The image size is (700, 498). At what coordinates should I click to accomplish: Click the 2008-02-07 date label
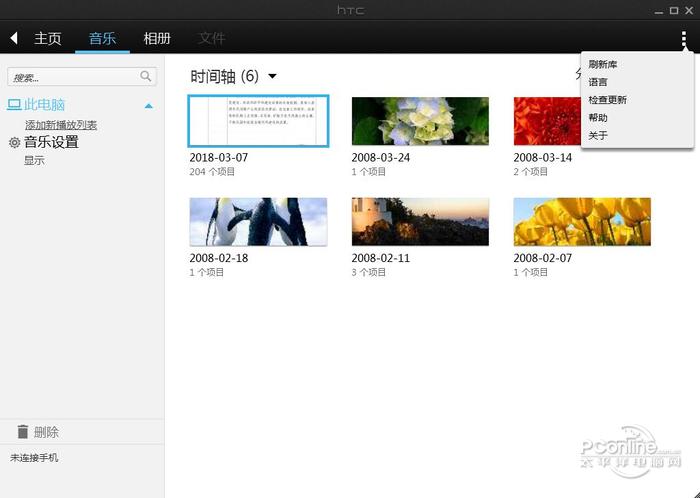(x=542, y=258)
